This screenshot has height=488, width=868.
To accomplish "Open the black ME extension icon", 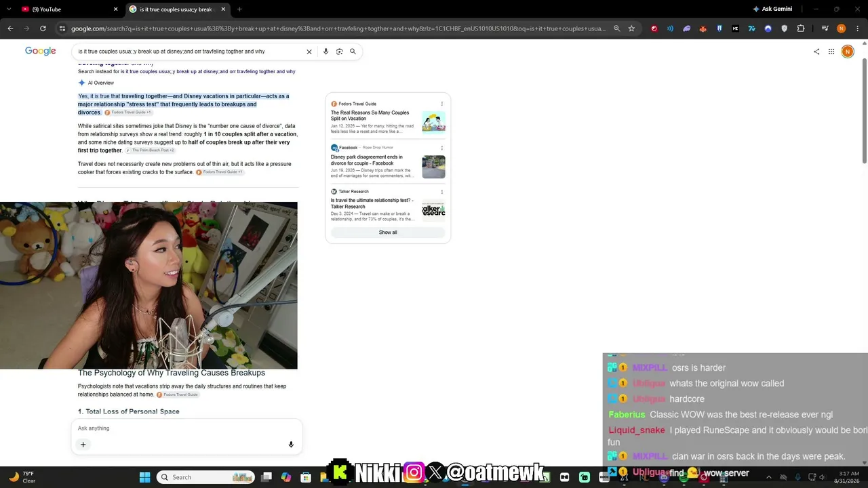I will (735, 28).
